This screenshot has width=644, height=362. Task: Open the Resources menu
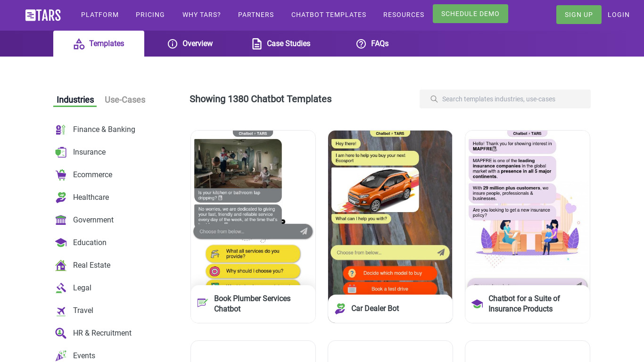click(404, 15)
